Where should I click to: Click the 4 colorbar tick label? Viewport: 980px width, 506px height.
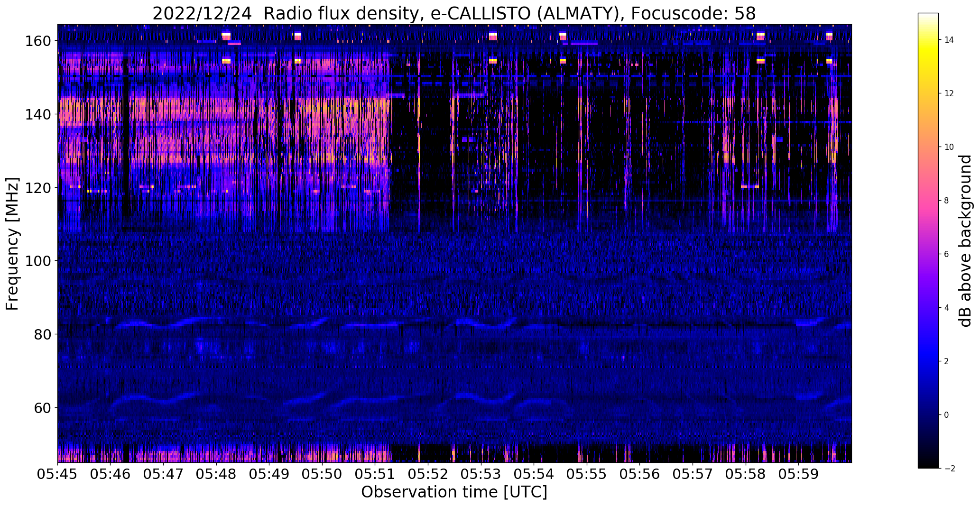[947, 308]
